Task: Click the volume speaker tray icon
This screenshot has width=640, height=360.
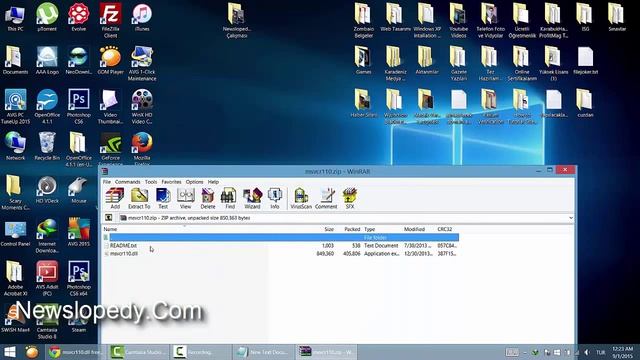Action: click(587, 352)
